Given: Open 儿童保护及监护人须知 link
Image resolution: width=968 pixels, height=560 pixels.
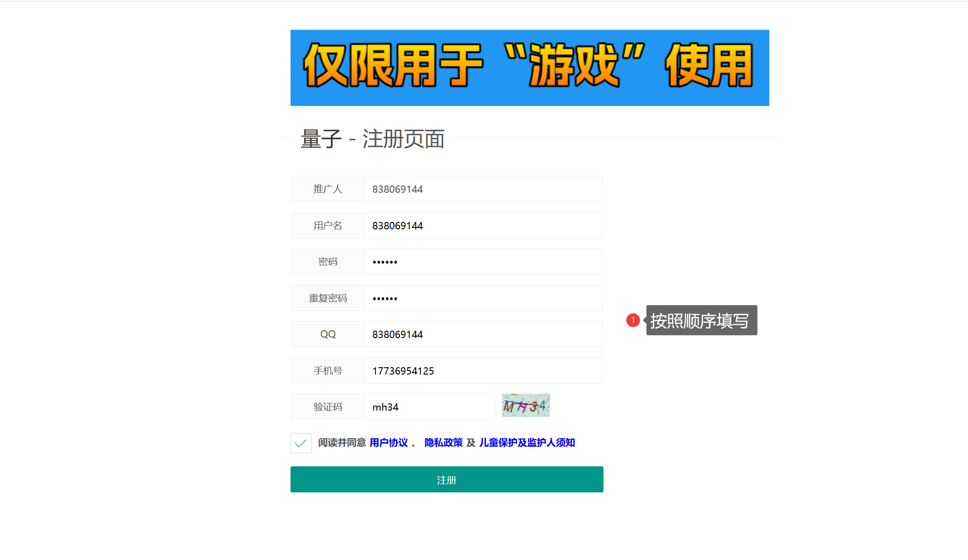Looking at the screenshot, I should point(527,443).
